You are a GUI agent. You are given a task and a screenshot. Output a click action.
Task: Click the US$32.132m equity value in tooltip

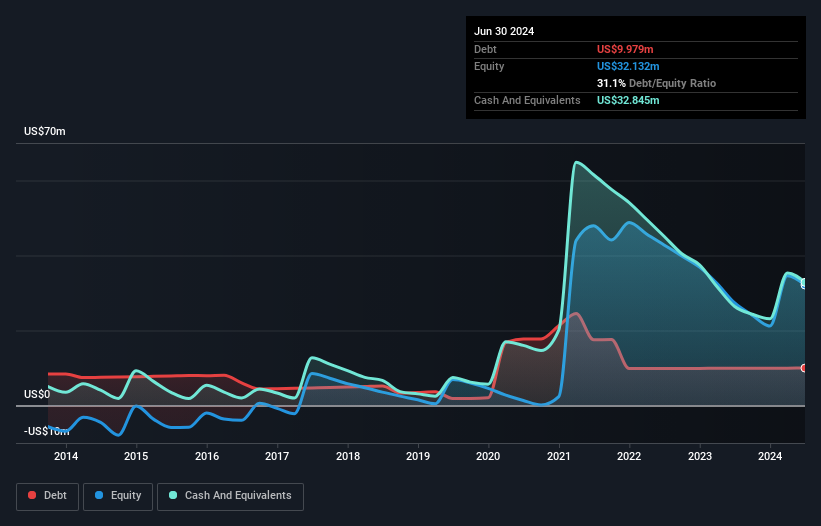tap(628, 66)
